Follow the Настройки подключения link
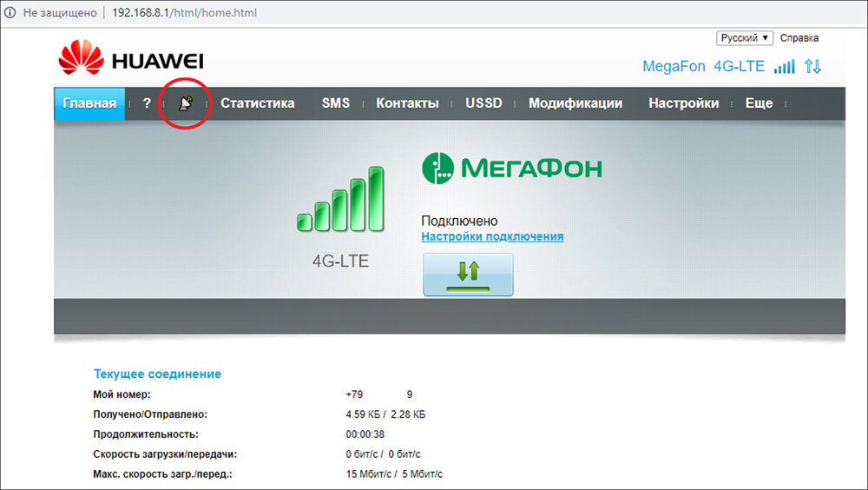 tap(492, 236)
